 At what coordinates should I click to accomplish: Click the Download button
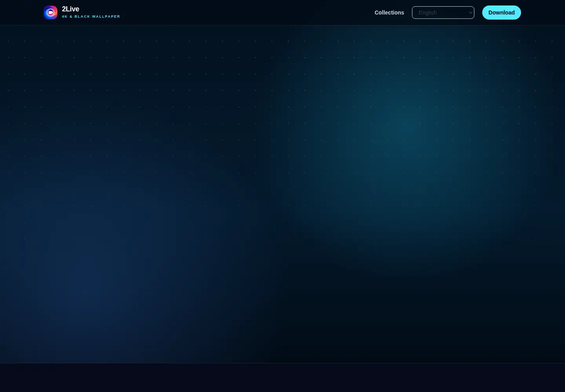501,13
